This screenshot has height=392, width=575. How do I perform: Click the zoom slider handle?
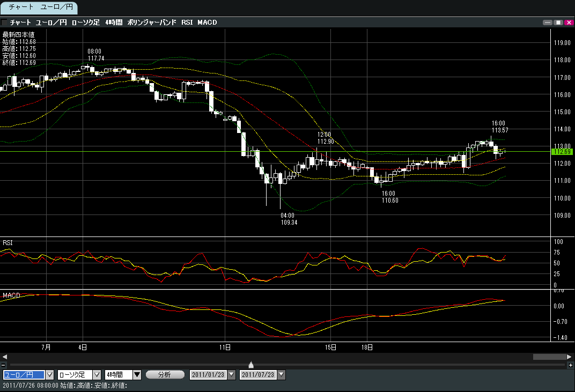251,365
